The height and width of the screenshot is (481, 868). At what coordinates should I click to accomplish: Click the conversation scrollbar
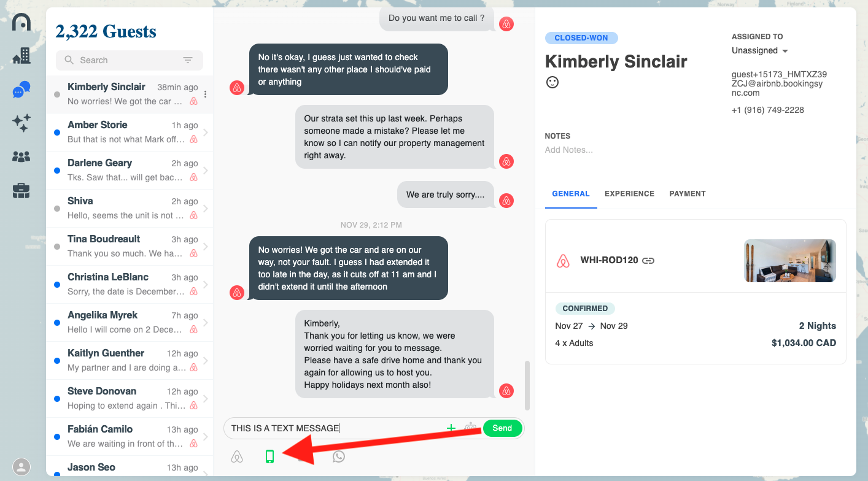click(x=527, y=385)
